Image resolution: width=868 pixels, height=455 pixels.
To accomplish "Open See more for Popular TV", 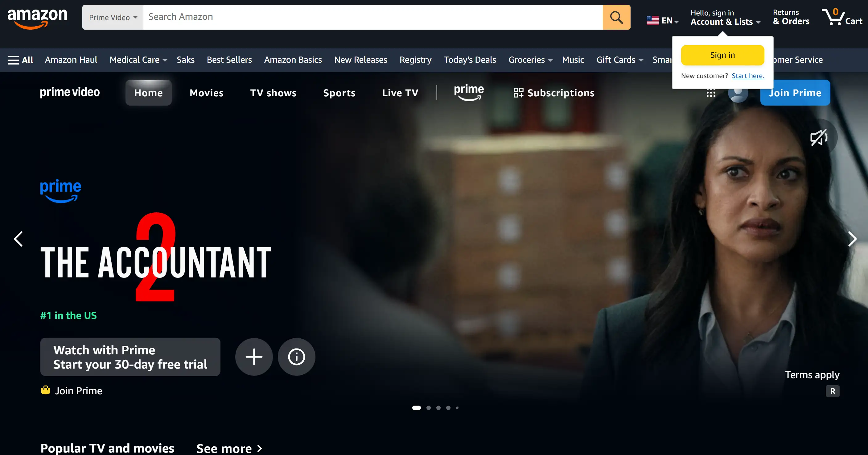I will [229, 449].
